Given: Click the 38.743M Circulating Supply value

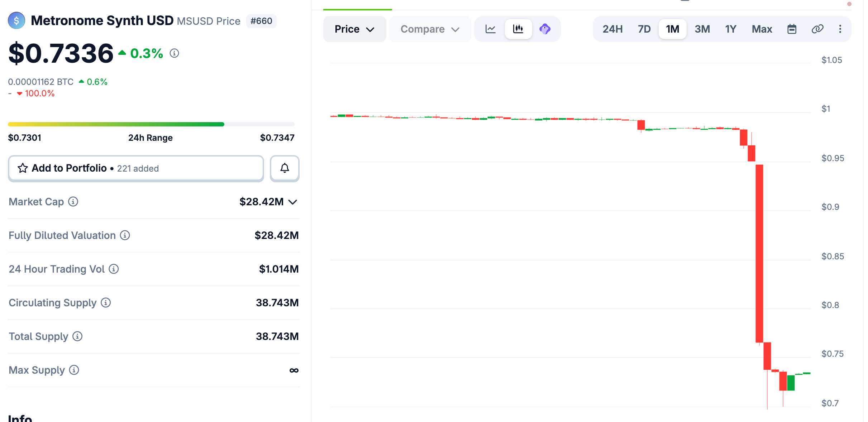Looking at the screenshot, I should pyautogui.click(x=277, y=303).
